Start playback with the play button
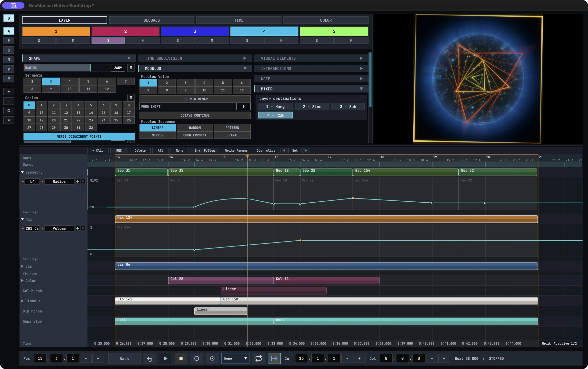This screenshot has width=588, height=369. (x=165, y=358)
